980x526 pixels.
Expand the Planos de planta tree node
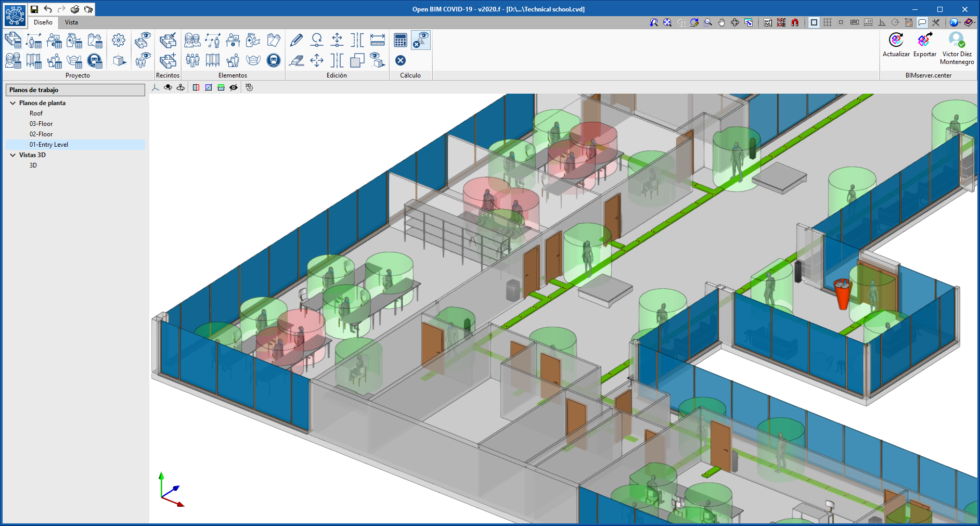[x=12, y=102]
